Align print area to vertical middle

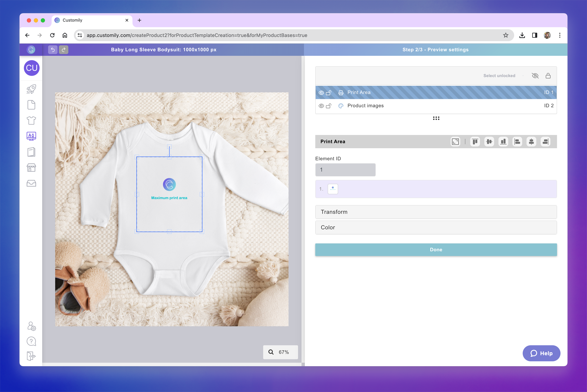[x=489, y=142]
